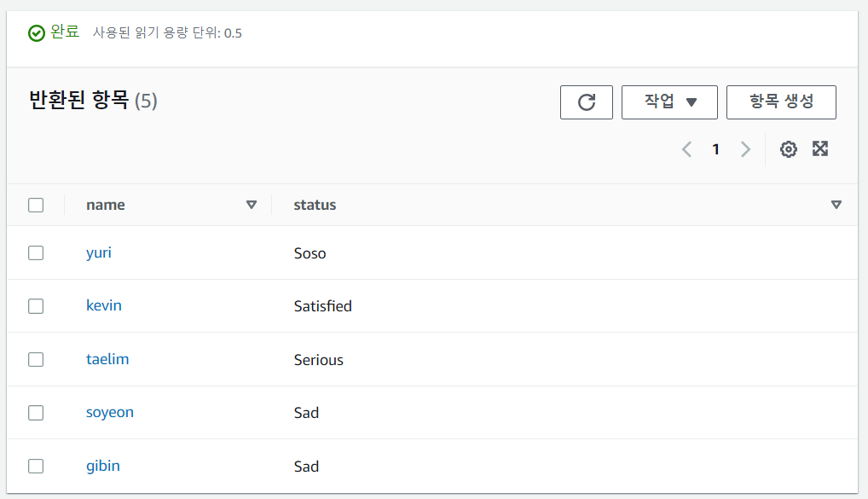Open the 작업 actions dropdown

[x=669, y=102]
